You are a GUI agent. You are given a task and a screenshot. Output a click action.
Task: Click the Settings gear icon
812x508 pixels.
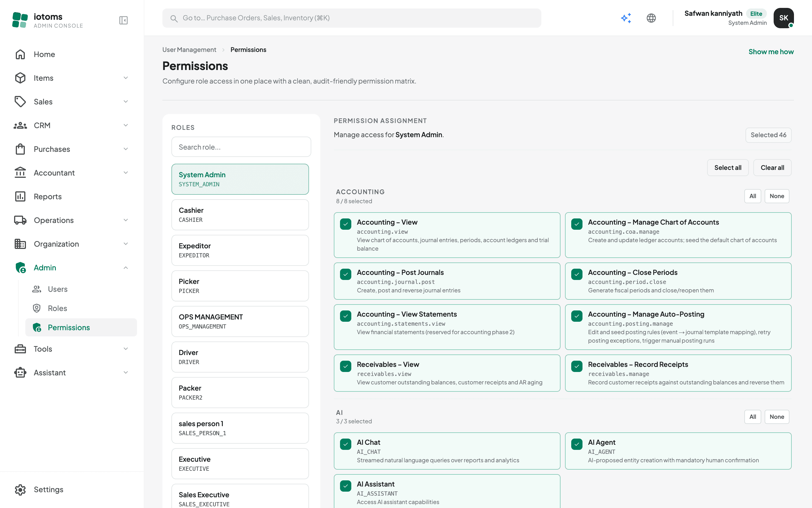[20, 490]
